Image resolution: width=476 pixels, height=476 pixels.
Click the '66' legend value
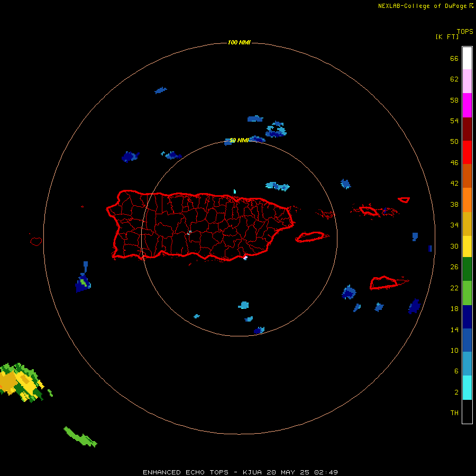tap(454, 58)
